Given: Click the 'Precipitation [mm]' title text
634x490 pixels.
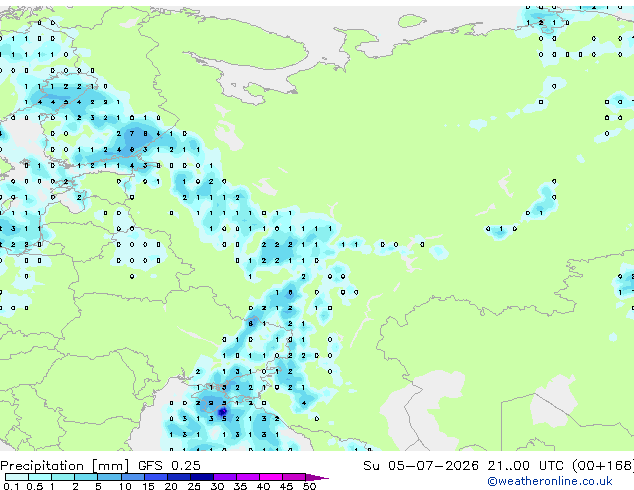Looking at the screenshot, I should [x=65, y=466].
